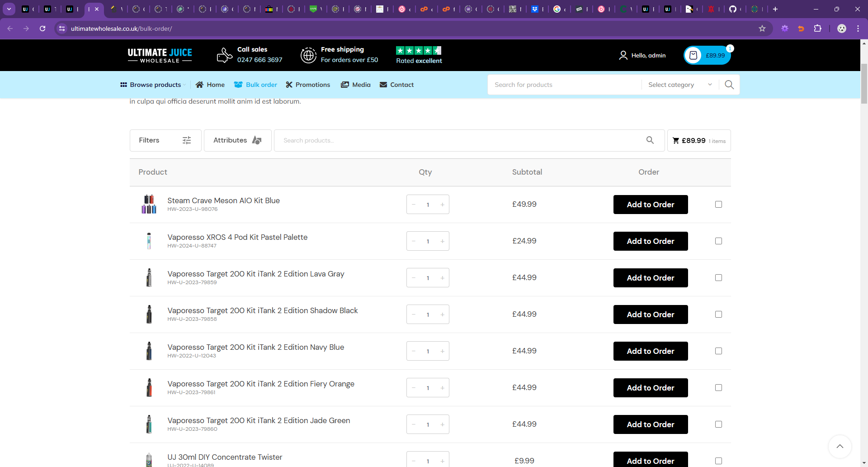Open the browser extensions puzzle icon
868x467 pixels.
(x=817, y=29)
